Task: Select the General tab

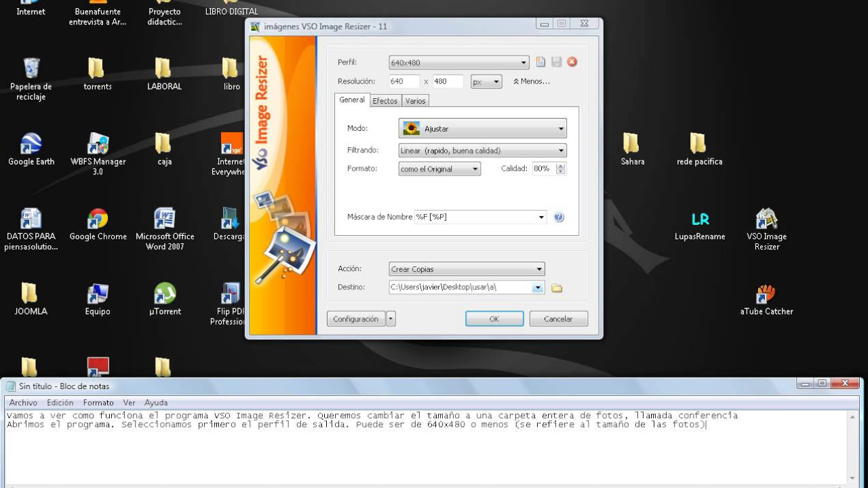Action: coord(352,100)
